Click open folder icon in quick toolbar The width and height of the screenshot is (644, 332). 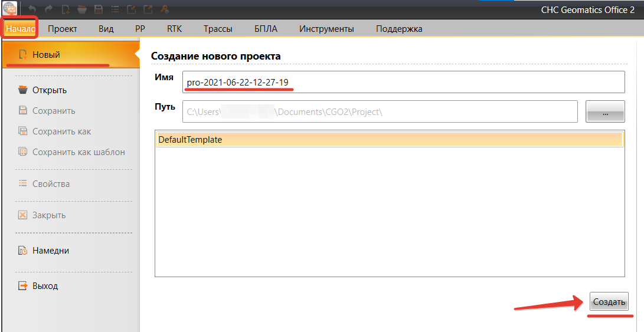pos(82,9)
